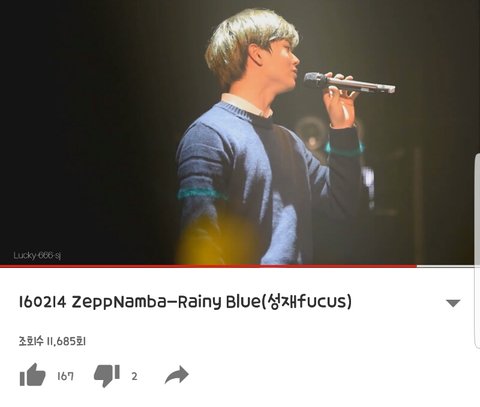480x407 pixels.
Task: Like the video with thumbs-up icon
Action: click(x=33, y=375)
